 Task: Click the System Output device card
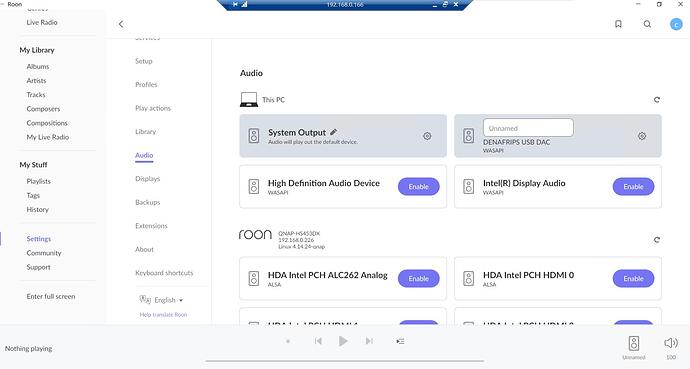[x=343, y=136]
